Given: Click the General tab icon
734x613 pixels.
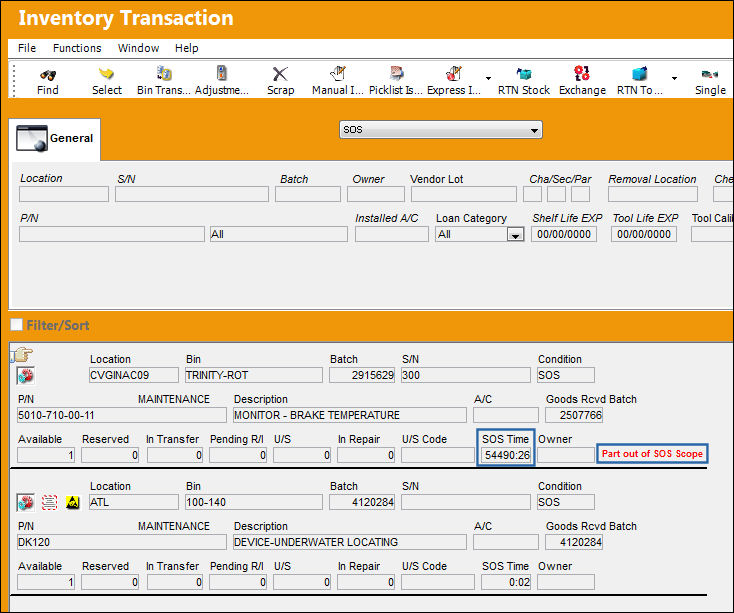Looking at the screenshot, I should (x=32, y=139).
